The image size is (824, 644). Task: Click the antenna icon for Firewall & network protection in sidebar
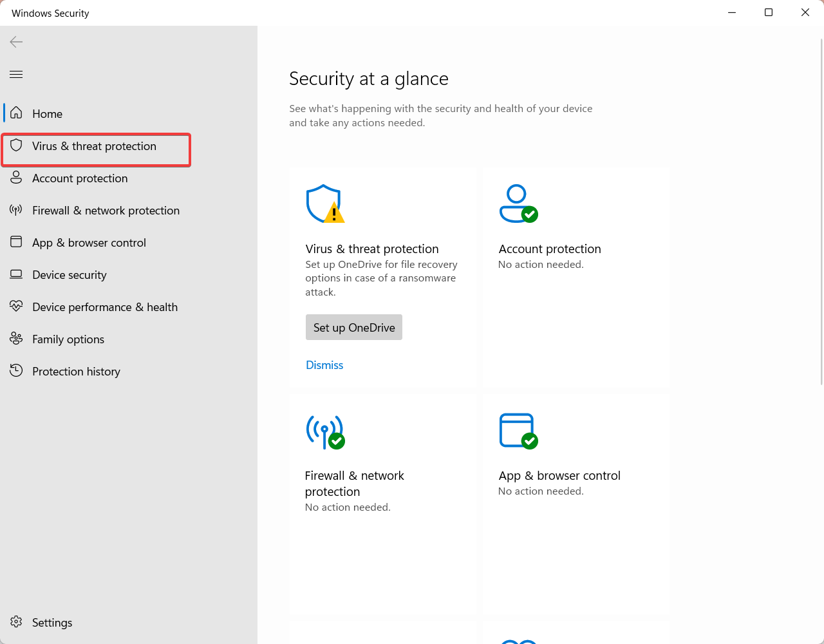(x=16, y=210)
